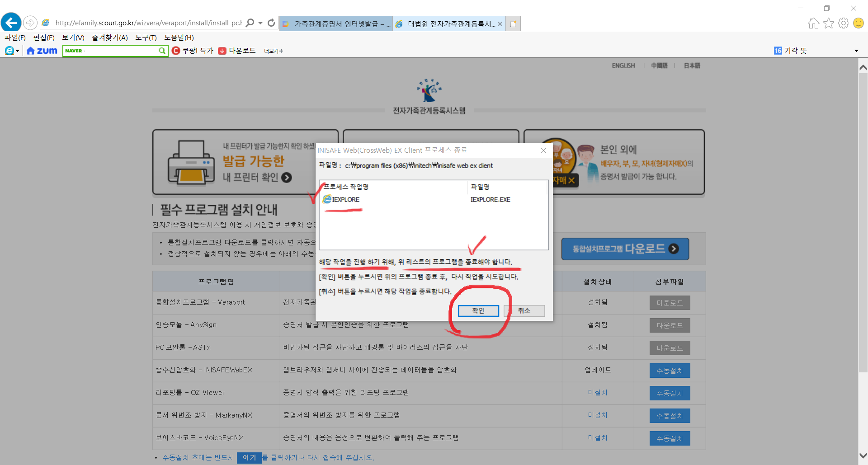This screenshot has width=868, height=465.
Task: Click the NAVER search input box
Action: pos(111,51)
